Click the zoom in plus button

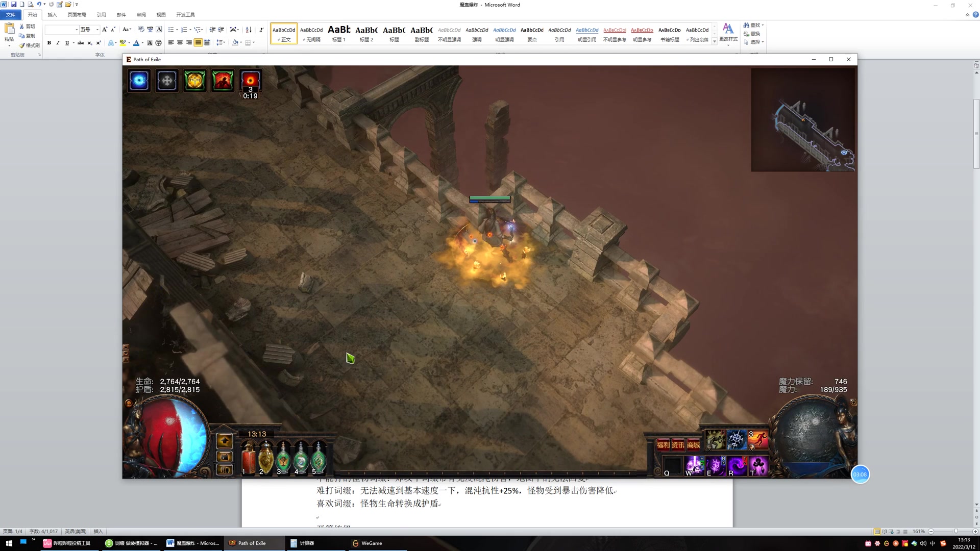(x=975, y=532)
